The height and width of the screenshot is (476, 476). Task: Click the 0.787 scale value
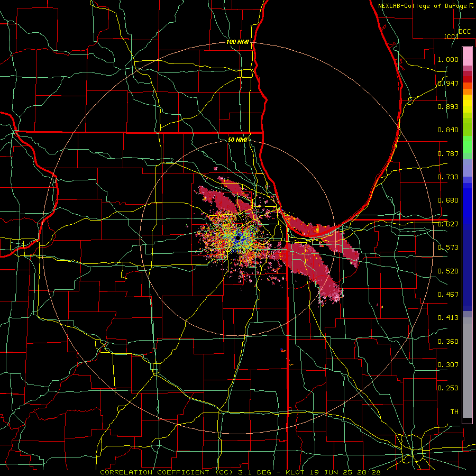448,153
